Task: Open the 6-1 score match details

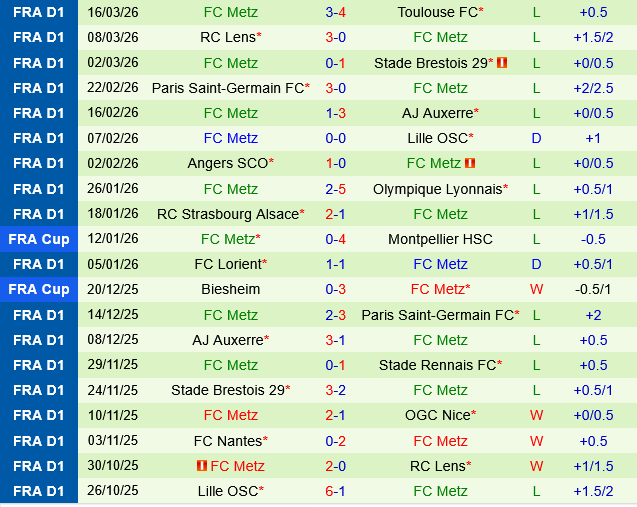Action: (336, 491)
